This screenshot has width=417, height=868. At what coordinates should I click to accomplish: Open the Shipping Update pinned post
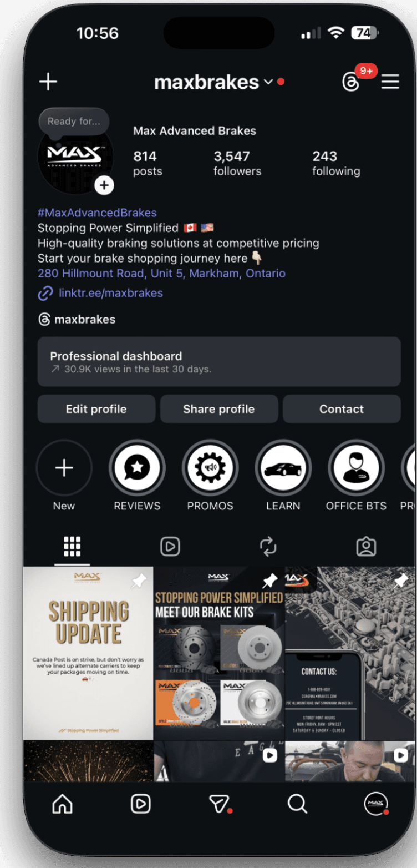[x=88, y=653]
